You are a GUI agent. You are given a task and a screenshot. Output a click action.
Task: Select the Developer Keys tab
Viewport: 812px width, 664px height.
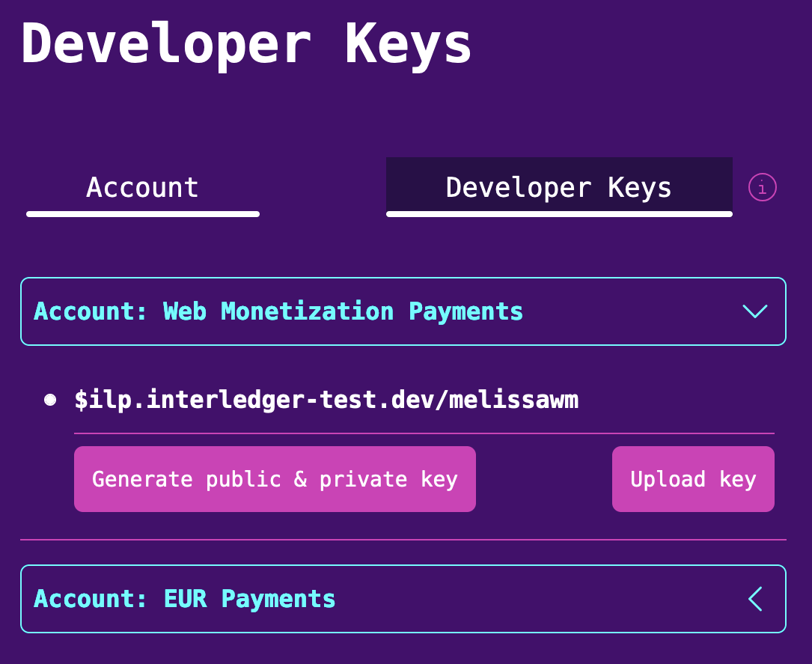point(559,187)
